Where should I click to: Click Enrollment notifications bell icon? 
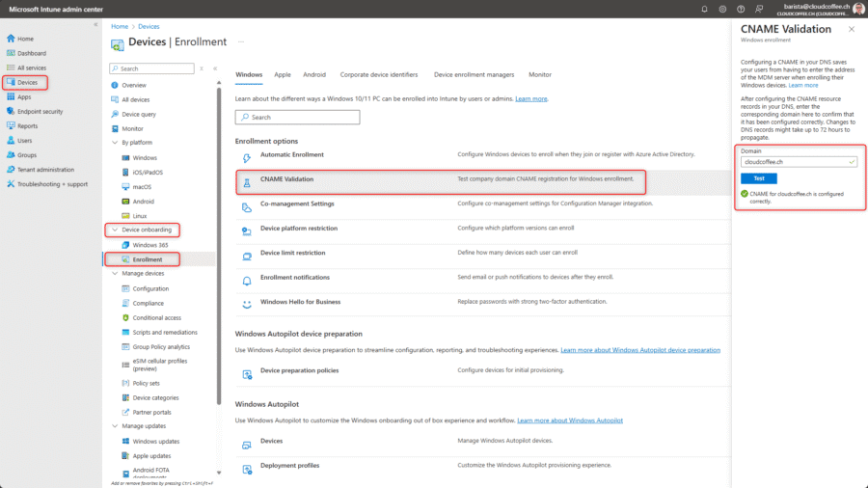(247, 281)
